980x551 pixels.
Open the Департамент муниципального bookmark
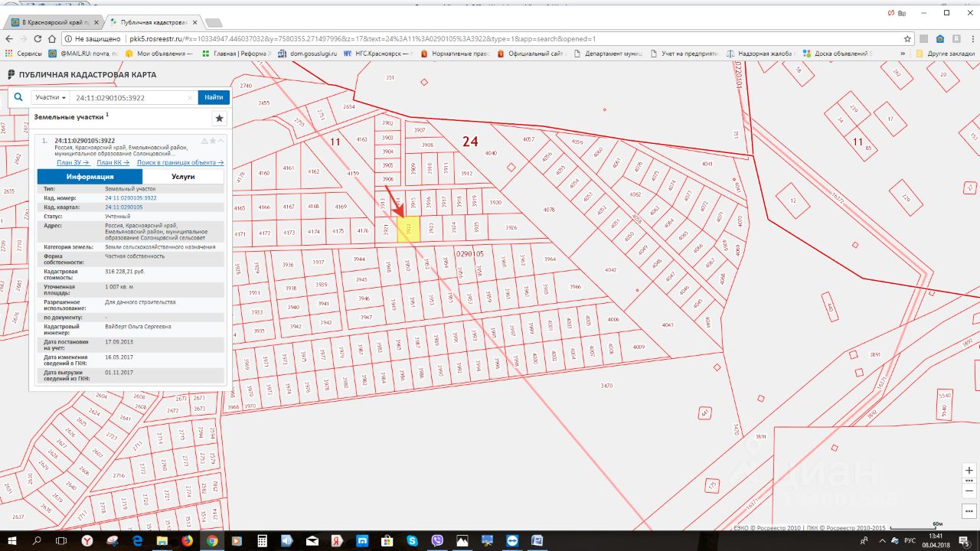pos(607,54)
